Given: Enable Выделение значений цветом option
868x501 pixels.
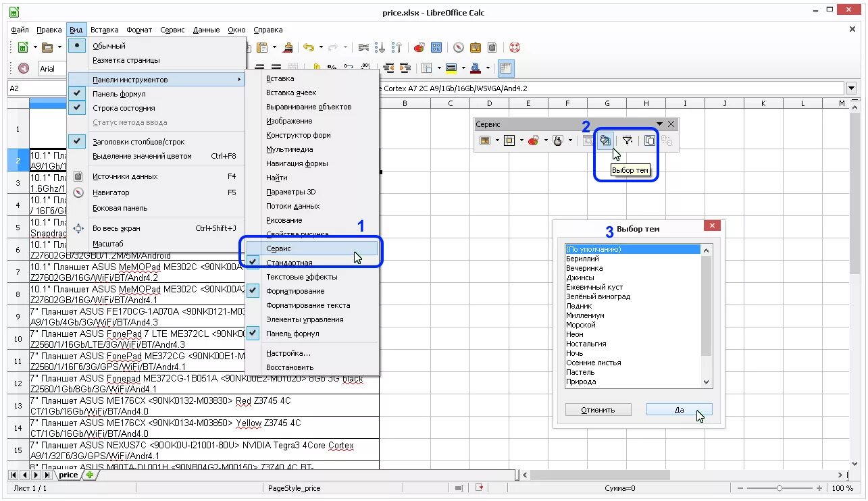Looking at the screenshot, I should pyautogui.click(x=156, y=156).
